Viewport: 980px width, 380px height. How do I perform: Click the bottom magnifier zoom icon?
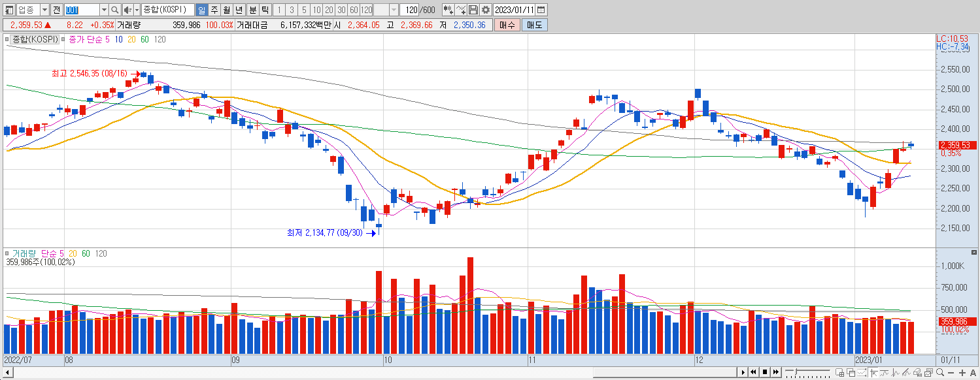pos(940,373)
